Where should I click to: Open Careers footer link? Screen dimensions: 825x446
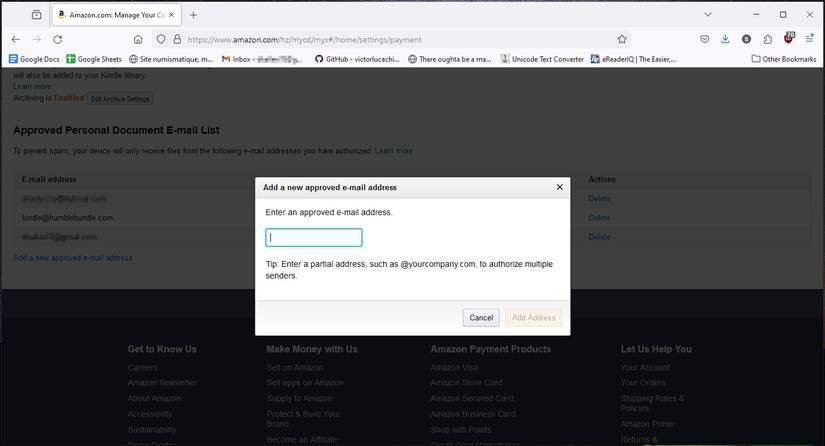(142, 368)
